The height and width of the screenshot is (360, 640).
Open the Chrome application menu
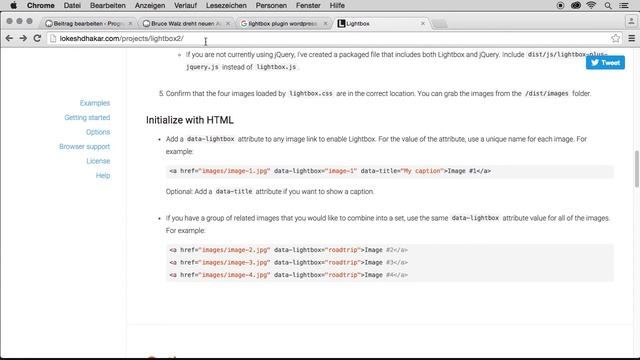pyautogui.click(x=40, y=5)
